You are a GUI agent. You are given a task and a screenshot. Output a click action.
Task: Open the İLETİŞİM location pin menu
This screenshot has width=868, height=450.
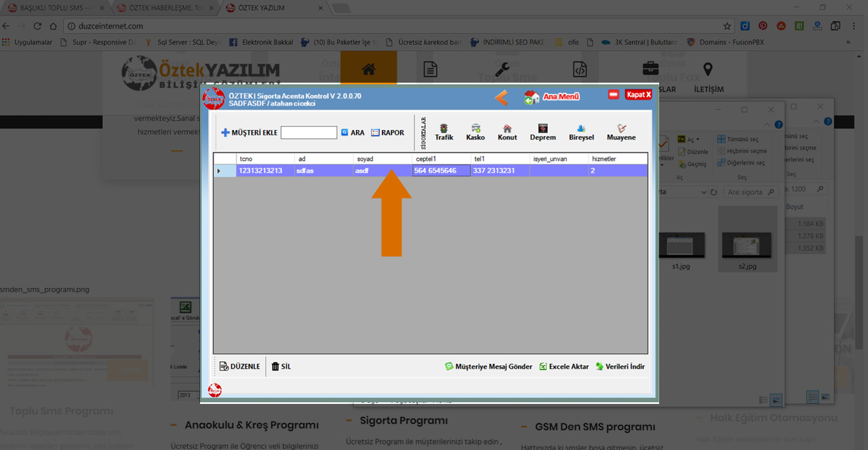[708, 78]
